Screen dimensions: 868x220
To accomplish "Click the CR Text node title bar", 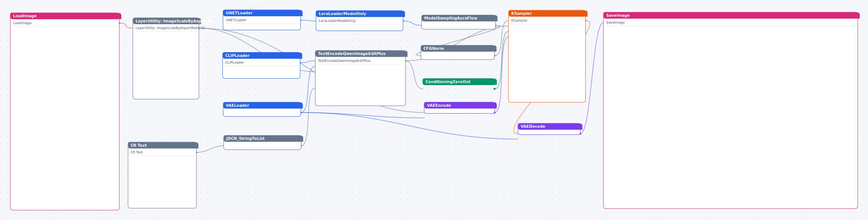I will pos(163,145).
